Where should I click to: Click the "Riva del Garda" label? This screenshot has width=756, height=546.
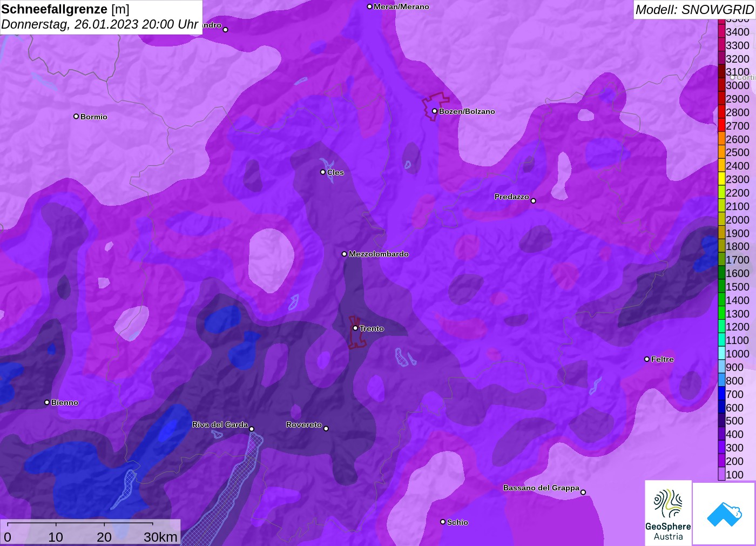point(220,424)
